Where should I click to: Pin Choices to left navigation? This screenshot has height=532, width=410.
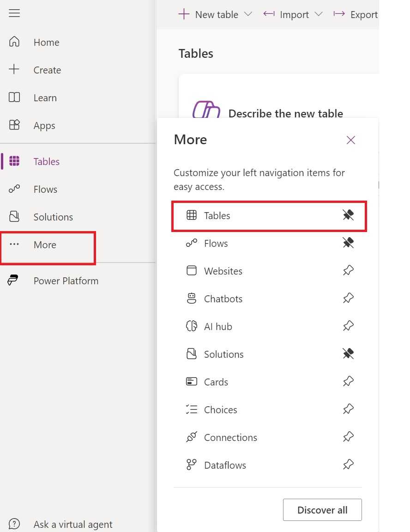(x=348, y=409)
